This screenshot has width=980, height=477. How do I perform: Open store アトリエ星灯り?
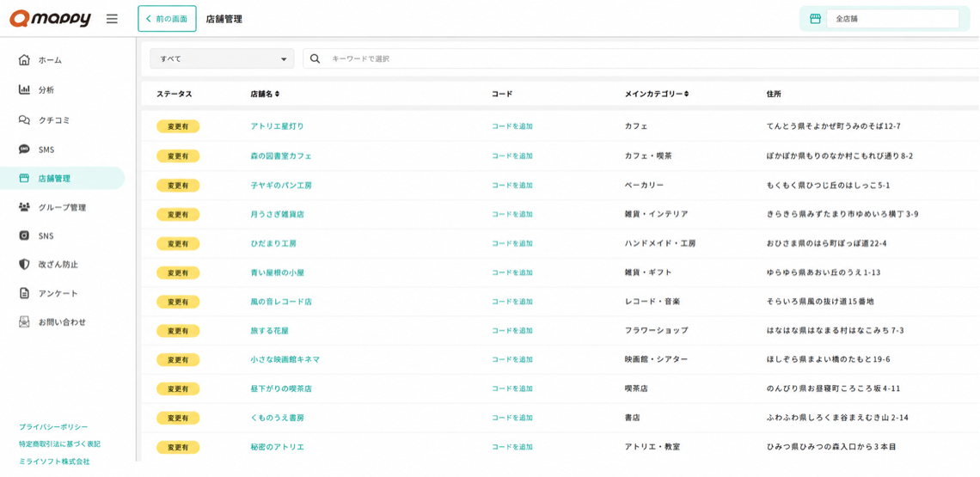pyautogui.click(x=277, y=126)
